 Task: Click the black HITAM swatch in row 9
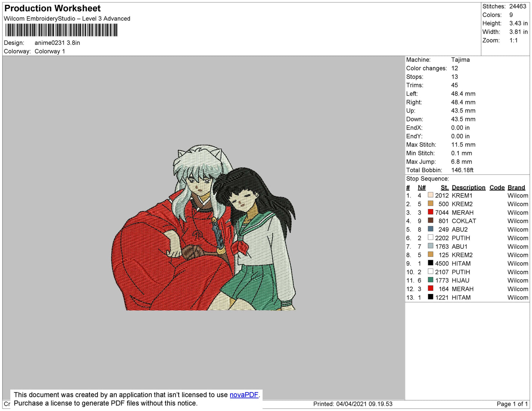tap(430, 263)
